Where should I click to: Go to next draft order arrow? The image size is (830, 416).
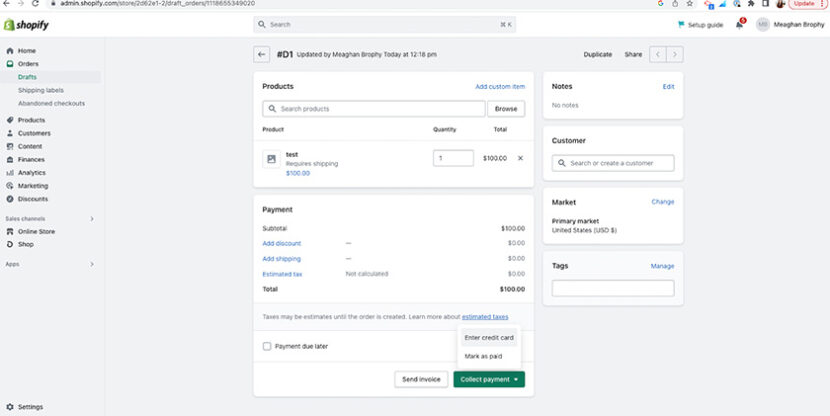point(676,55)
